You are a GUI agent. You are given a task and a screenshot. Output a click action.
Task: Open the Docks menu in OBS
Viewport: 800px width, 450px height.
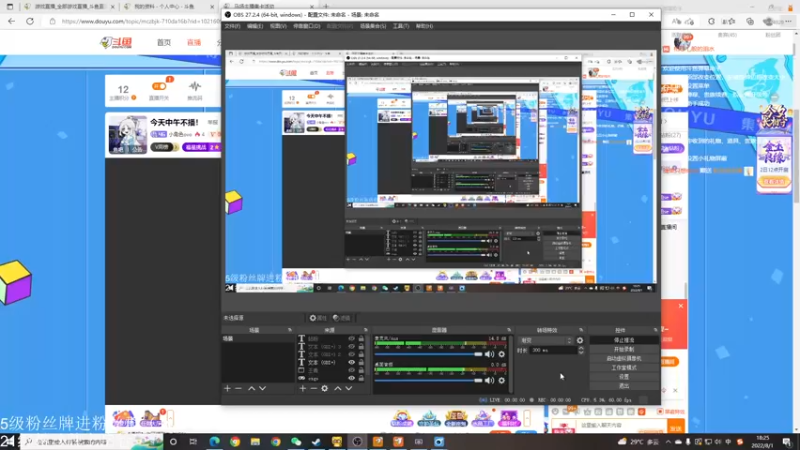[x=307, y=26]
